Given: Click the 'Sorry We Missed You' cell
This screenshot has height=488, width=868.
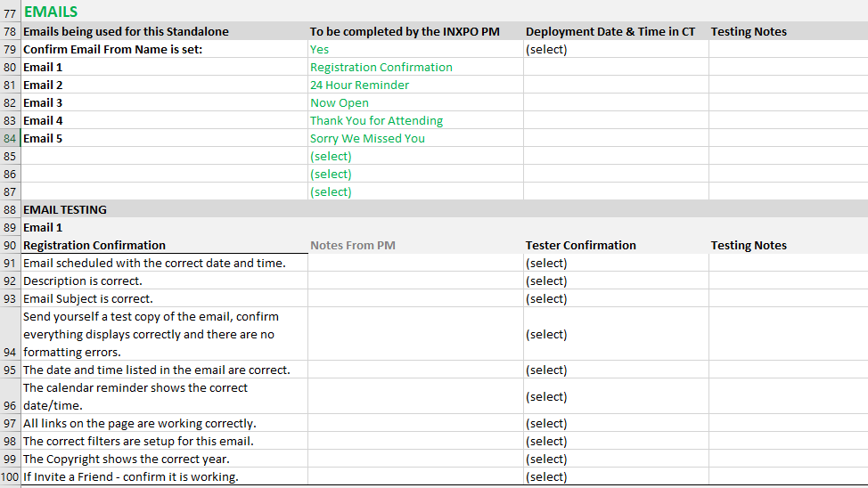Looking at the screenshot, I should (367, 138).
